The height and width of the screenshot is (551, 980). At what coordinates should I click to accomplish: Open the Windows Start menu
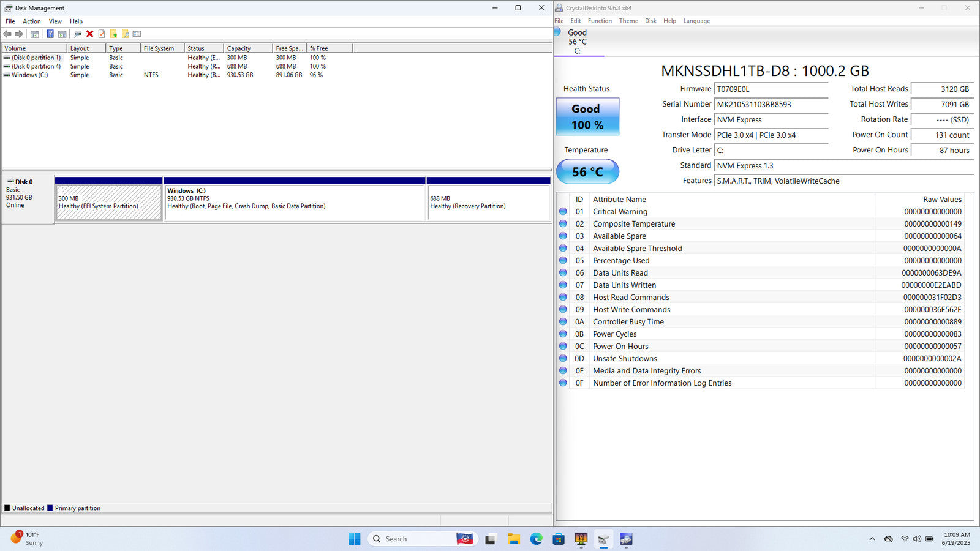[x=355, y=539]
